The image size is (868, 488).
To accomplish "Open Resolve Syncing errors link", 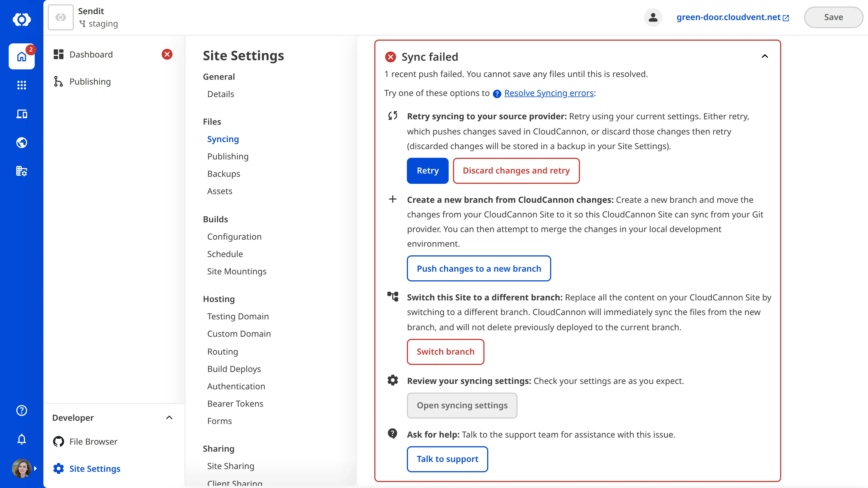I will (x=548, y=93).
